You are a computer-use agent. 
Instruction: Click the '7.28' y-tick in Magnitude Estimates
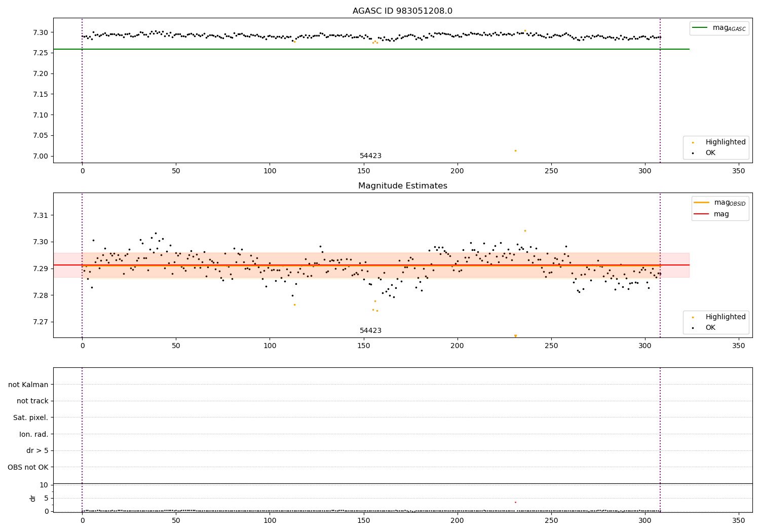(x=40, y=295)
